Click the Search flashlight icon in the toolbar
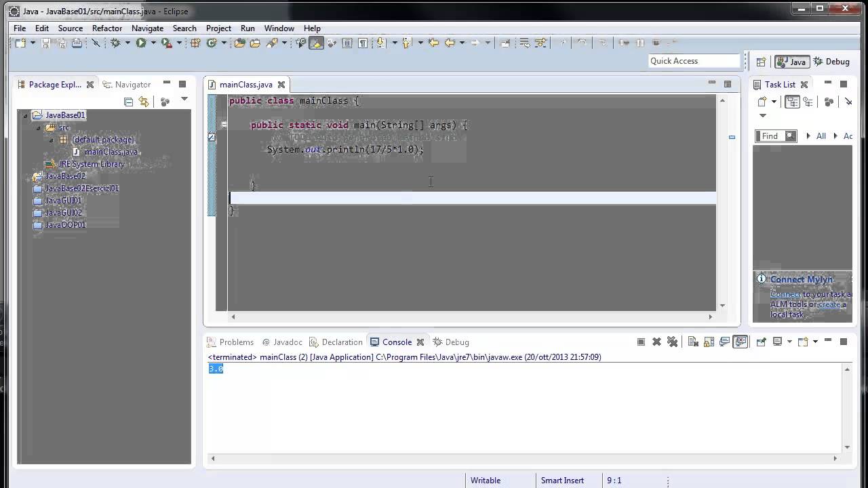The image size is (868, 488). (x=272, y=43)
